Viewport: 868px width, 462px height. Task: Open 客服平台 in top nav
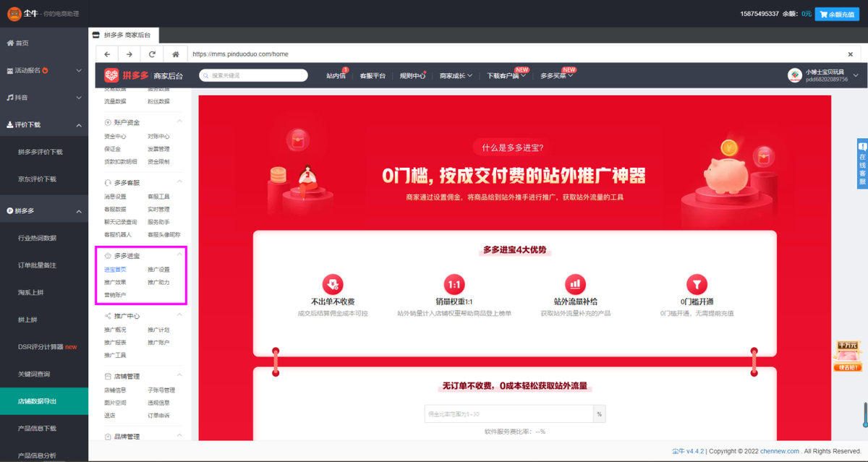pyautogui.click(x=373, y=75)
